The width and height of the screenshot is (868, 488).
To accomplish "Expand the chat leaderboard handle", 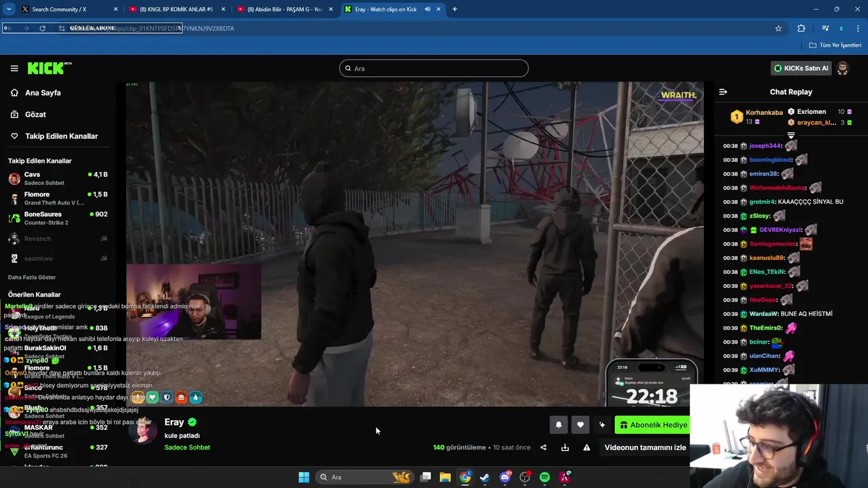I will [791, 136].
